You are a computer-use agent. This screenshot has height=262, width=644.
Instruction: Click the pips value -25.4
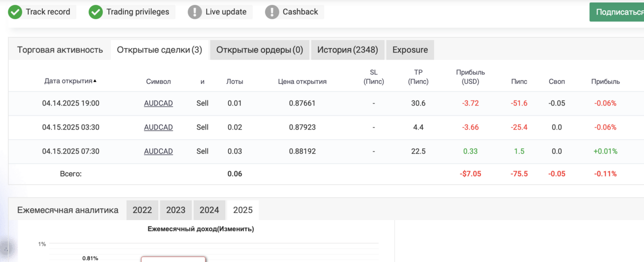pos(519,127)
